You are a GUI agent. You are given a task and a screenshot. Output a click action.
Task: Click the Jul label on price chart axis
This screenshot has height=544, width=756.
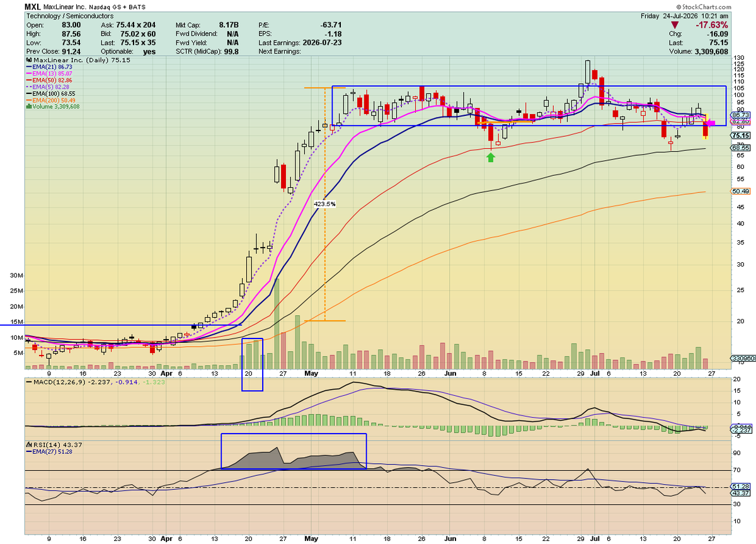pyautogui.click(x=596, y=373)
